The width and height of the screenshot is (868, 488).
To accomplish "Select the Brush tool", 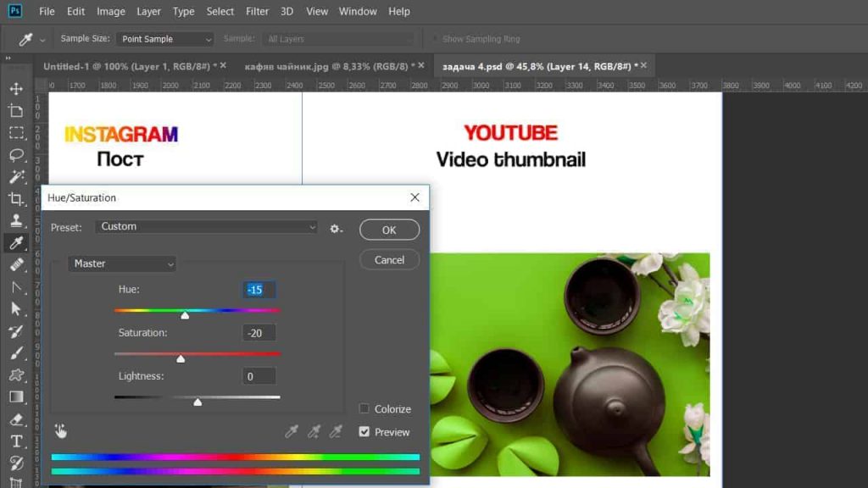I will tap(16, 353).
